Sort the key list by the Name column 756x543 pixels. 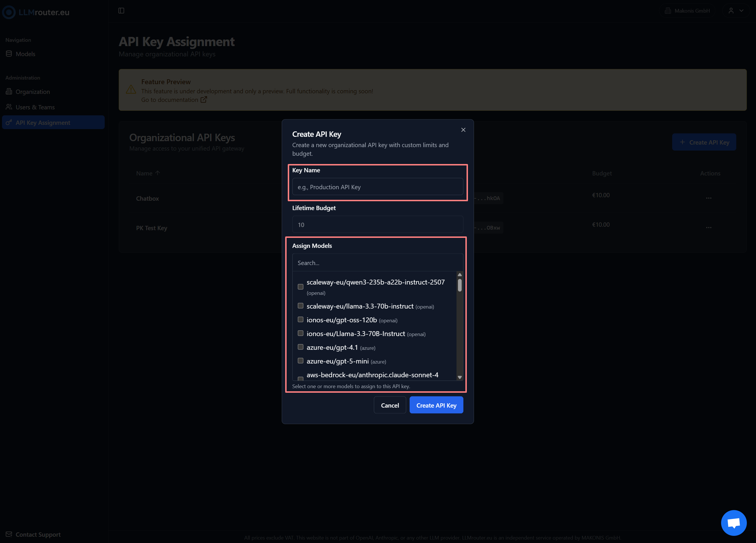coord(148,173)
